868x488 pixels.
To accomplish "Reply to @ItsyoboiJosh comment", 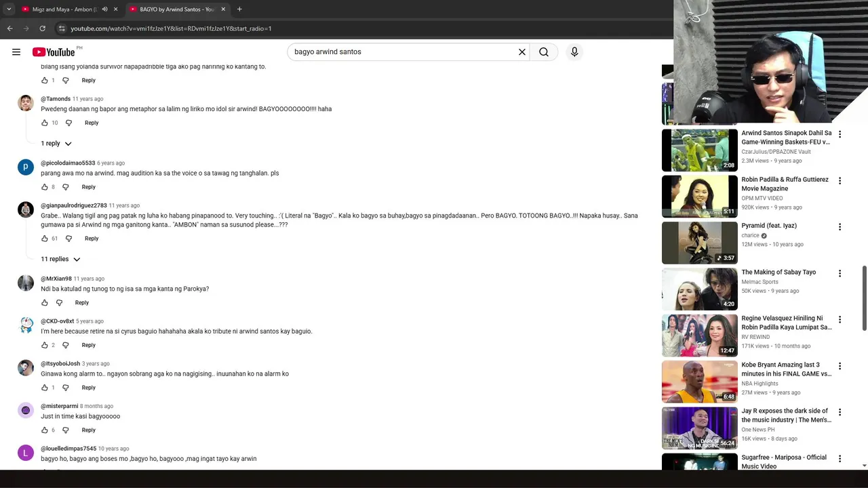I will (x=89, y=388).
